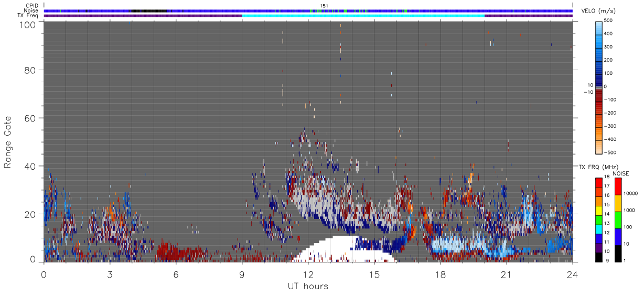Click the blue 11-12 MHz swatch

pos(598,238)
